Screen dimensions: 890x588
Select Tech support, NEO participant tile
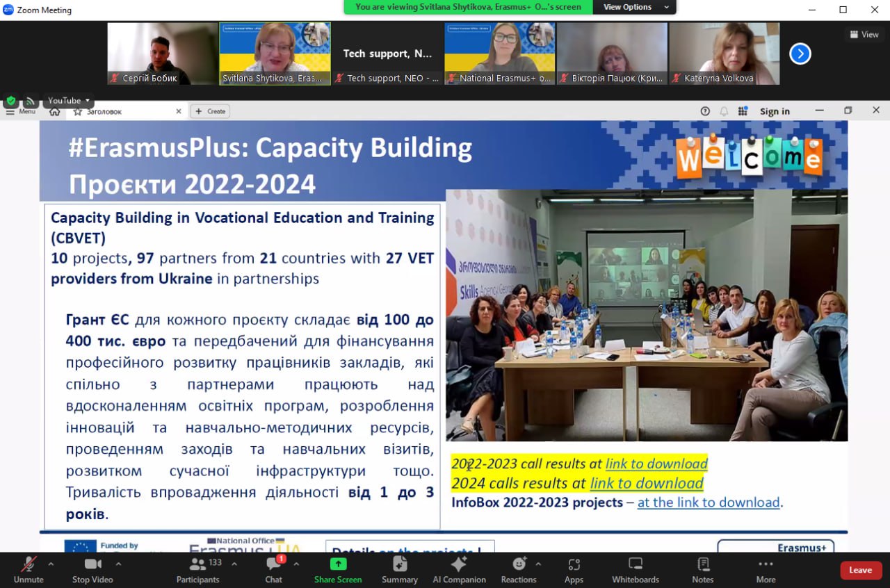(x=387, y=54)
